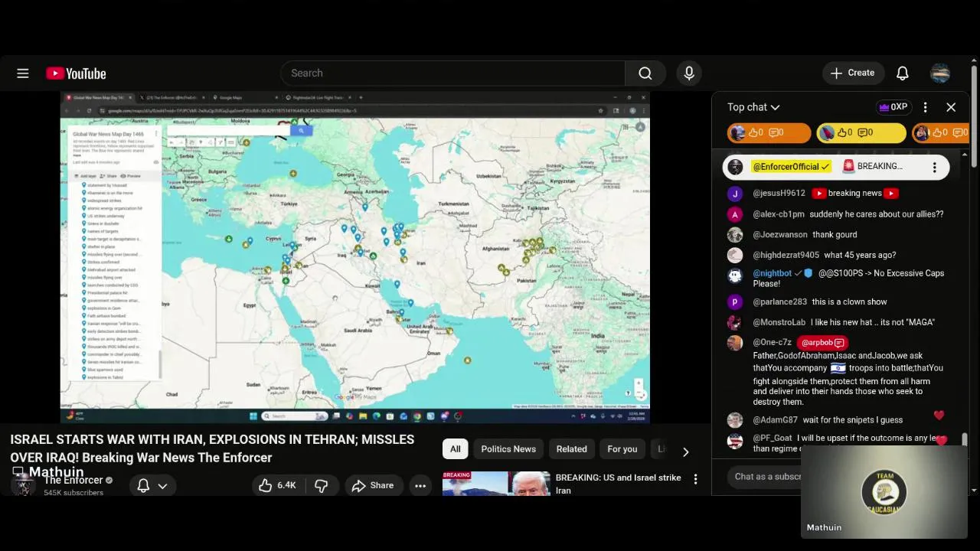Open more actions ellipsis below video
Image resolution: width=980 pixels, height=551 pixels.
[x=420, y=485]
